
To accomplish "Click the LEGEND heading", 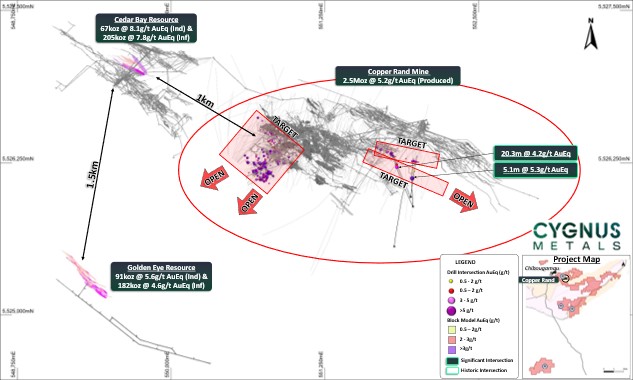I will click(x=465, y=262).
